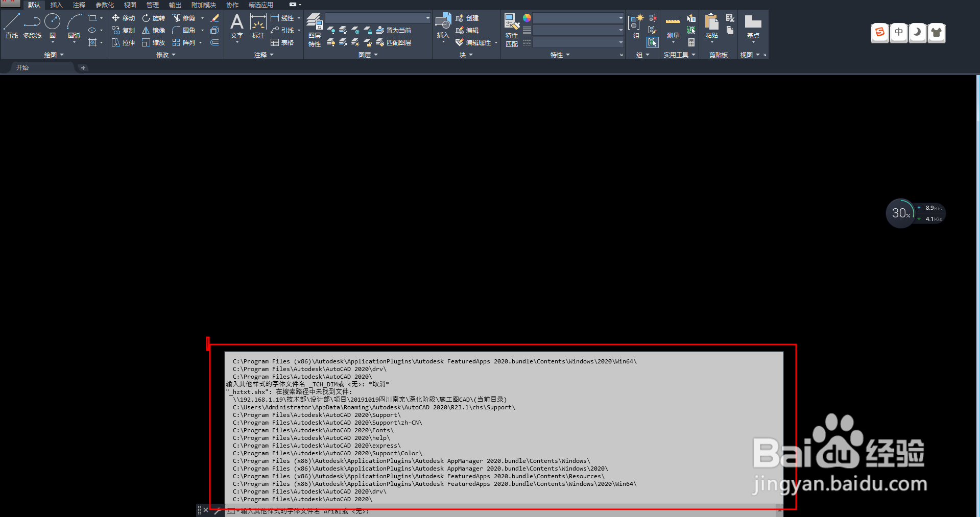
Task: Click 表格 table button
Action: [x=282, y=42]
